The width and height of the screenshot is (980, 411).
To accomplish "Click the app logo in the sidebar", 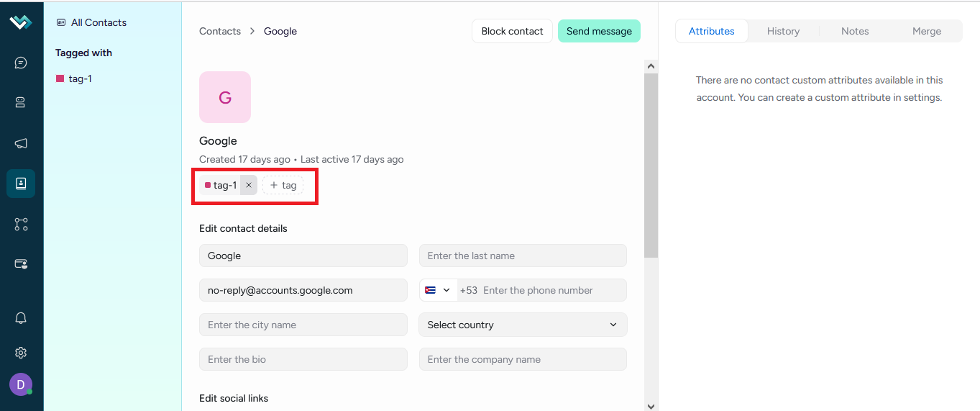I will [21, 22].
